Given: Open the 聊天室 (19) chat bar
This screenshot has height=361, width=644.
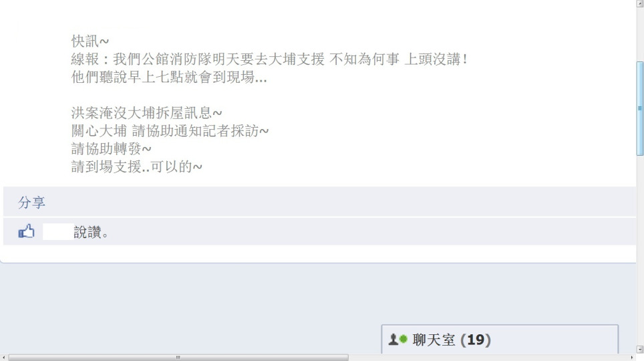Looking at the screenshot, I should (500, 339).
